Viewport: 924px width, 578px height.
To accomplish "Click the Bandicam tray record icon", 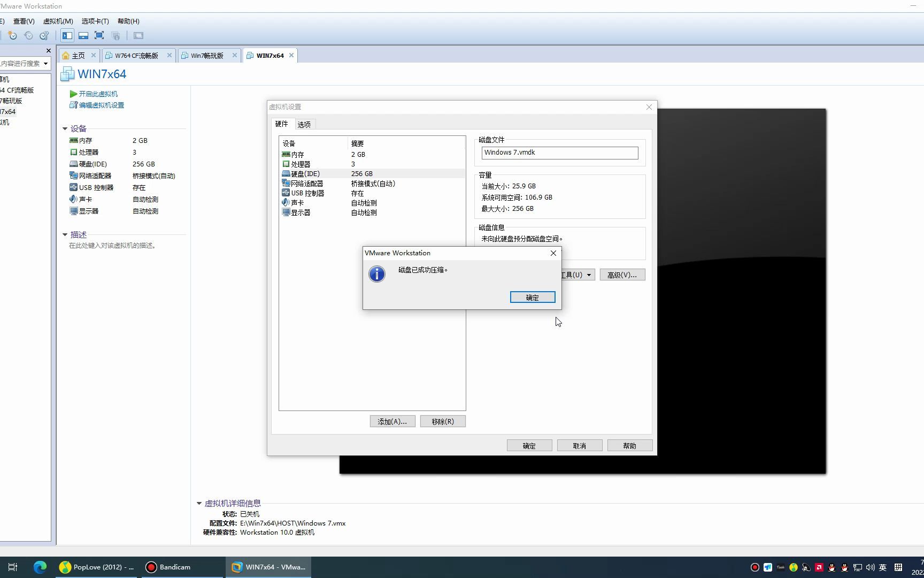I will (755, 567).
